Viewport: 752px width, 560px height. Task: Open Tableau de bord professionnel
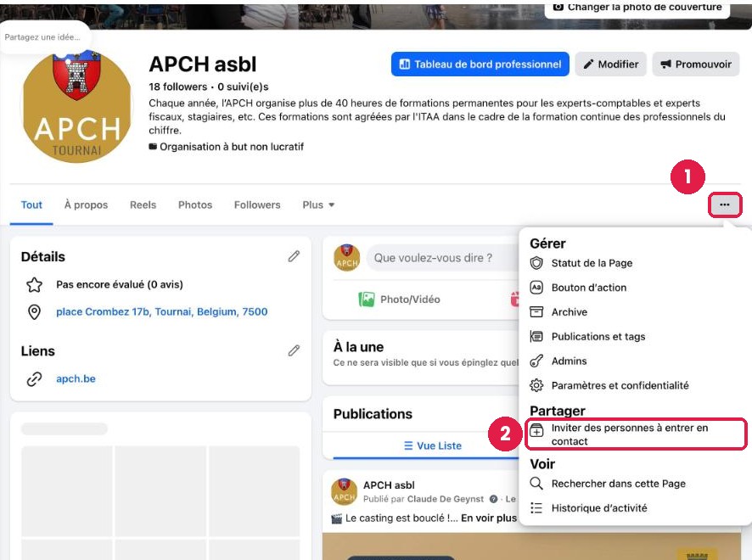(x=480, y=64)
